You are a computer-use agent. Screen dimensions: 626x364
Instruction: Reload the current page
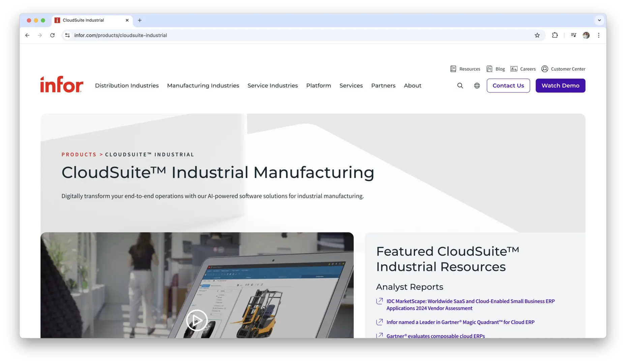point(52,35)
